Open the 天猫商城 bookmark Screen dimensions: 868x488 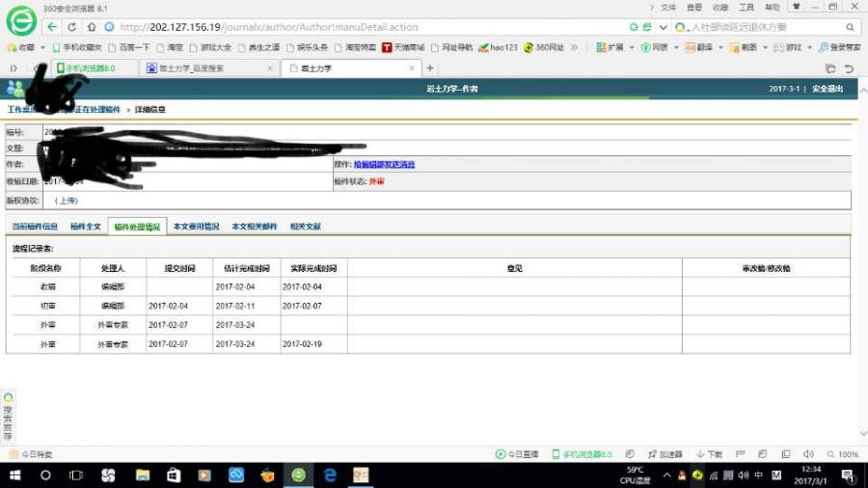[403, 47]
